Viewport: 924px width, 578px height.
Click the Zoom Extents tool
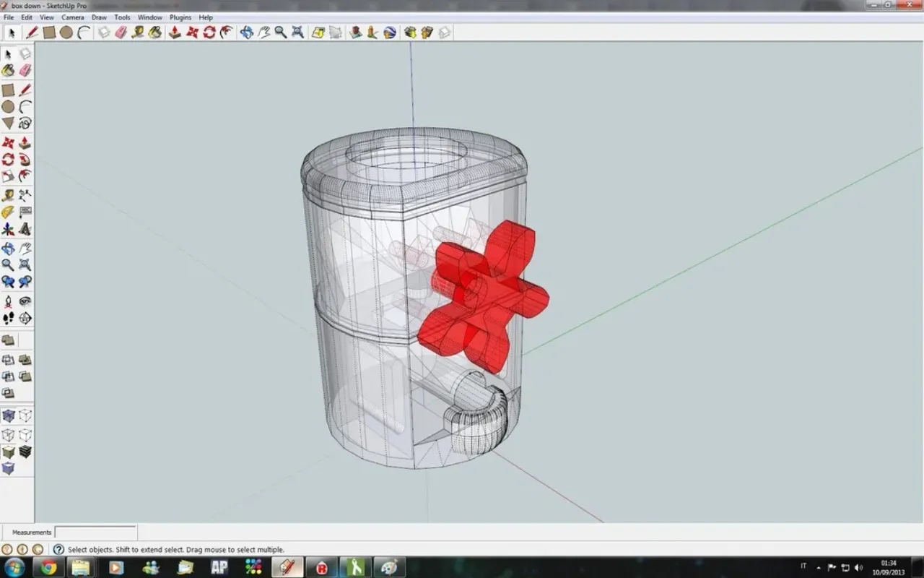click(x=297, y=32)
